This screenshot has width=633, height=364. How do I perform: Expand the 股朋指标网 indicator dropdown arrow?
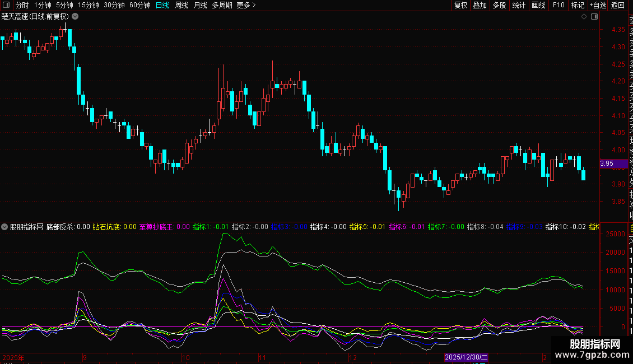coord(4,227)
